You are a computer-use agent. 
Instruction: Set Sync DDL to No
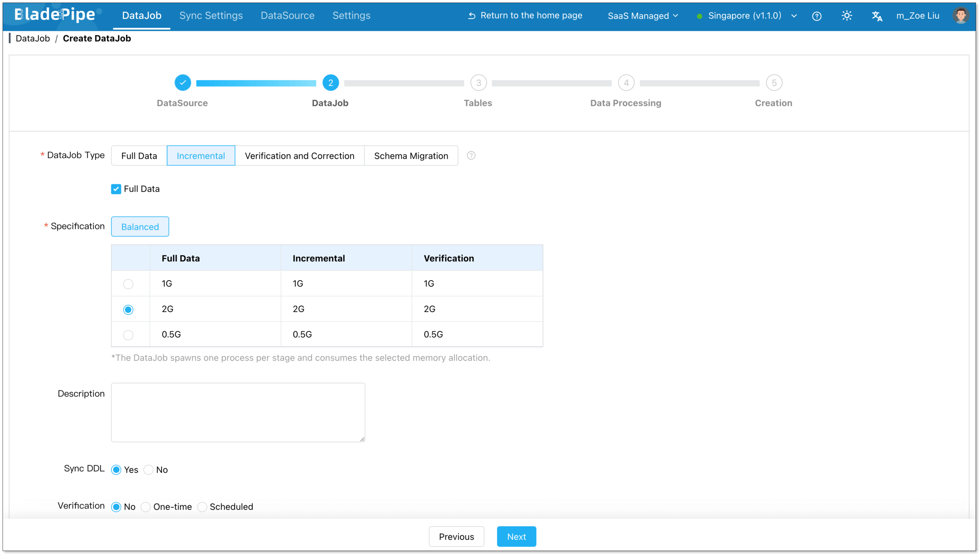click(x=149, y=470)
